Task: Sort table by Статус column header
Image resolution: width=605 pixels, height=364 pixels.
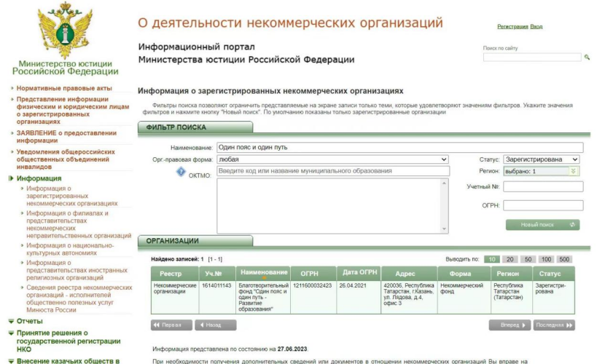Action: pyautogui.click(x=553, y=274)
